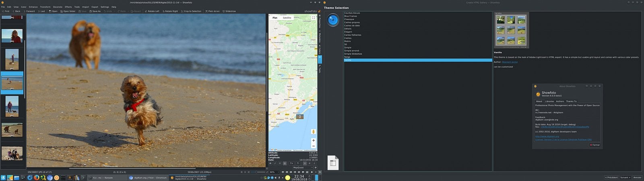Select the About tab in About Showfoto
The height and width of the screenshot is (181, 644).
(x=539, y=101)
